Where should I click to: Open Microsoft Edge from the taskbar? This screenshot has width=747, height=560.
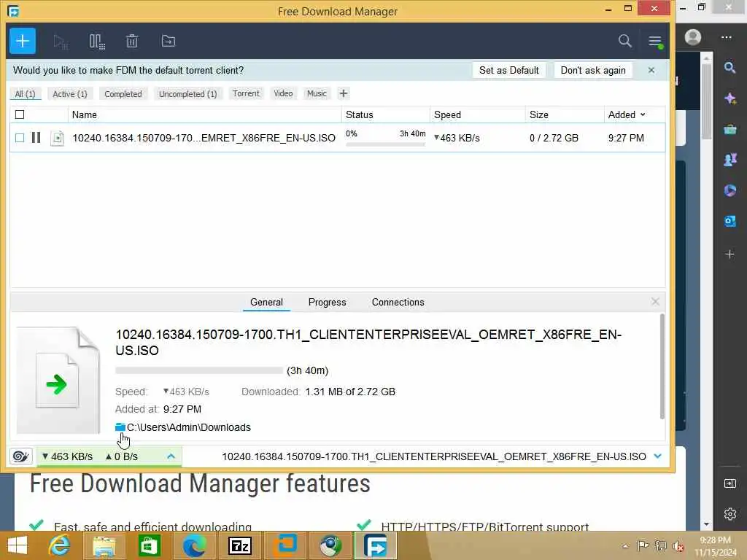coord(194,545)
